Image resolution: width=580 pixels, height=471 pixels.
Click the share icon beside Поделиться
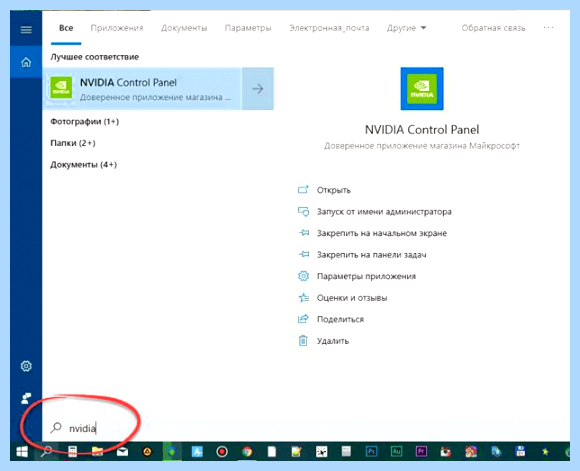coord(303,319)
